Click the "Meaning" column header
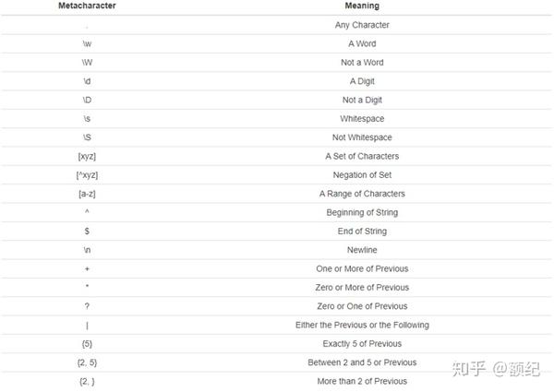This screenshot has width=554, height=392. [361, 6]
